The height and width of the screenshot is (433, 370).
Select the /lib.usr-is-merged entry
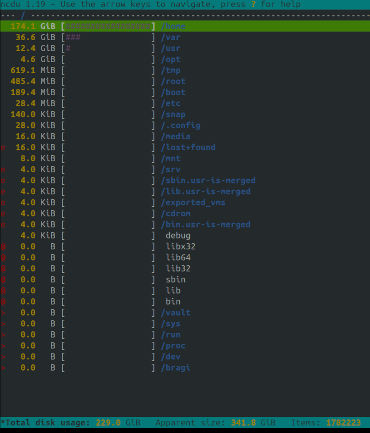(206, 191)
